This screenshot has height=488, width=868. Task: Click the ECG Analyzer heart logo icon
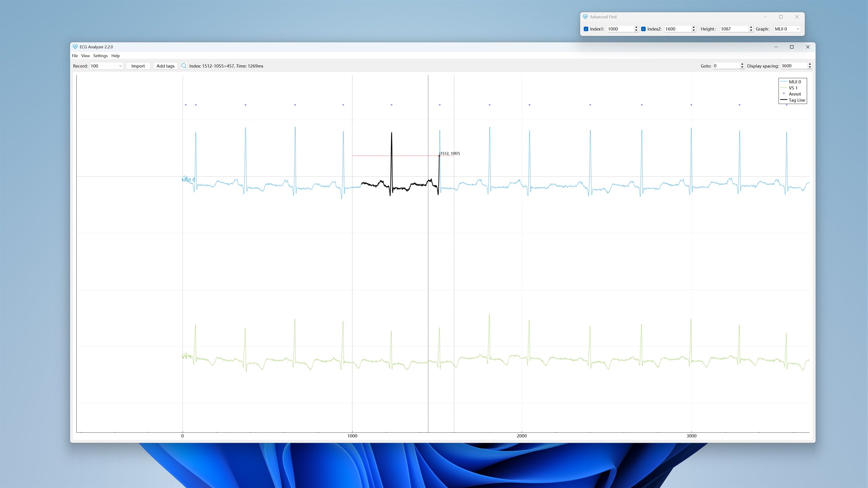click(75, 47)
